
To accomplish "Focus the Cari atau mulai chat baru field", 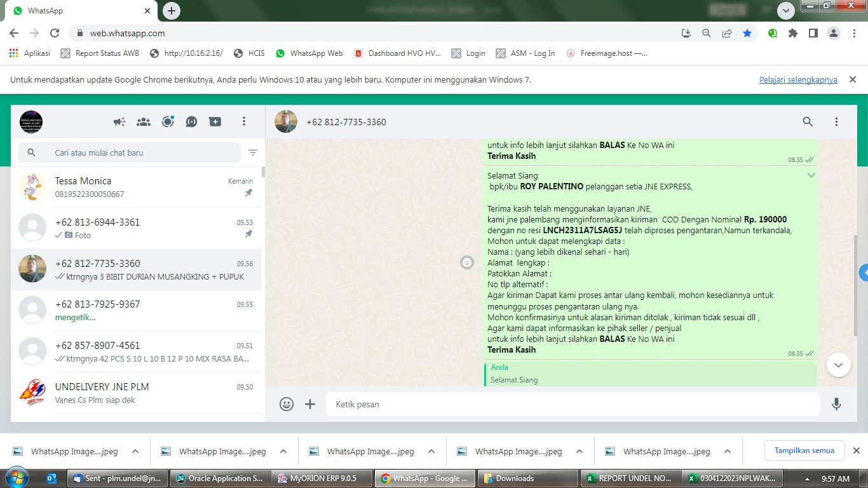I will pos(130,152).
